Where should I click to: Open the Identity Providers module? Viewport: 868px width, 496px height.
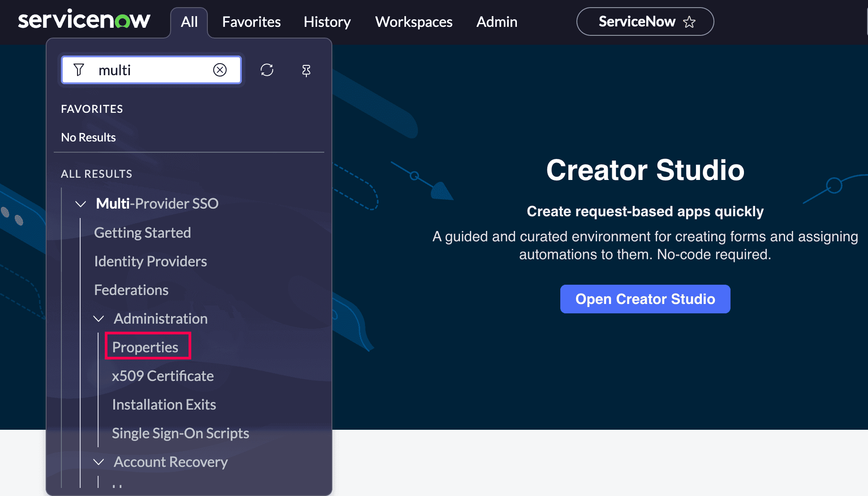[x=150, y=261]
